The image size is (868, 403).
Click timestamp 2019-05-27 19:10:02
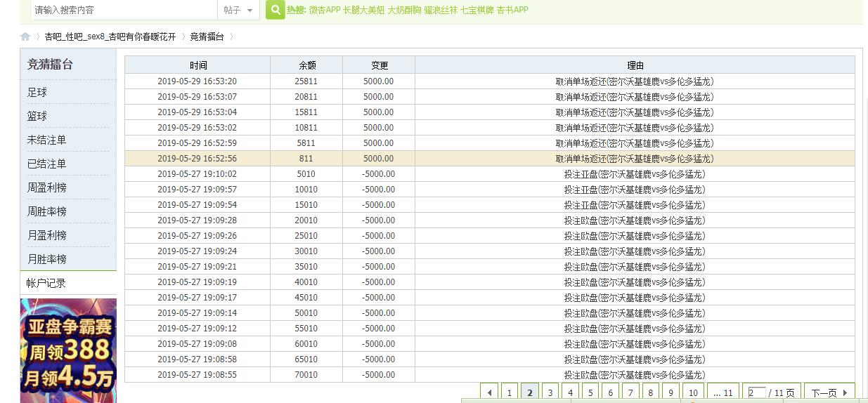point(197,174)
